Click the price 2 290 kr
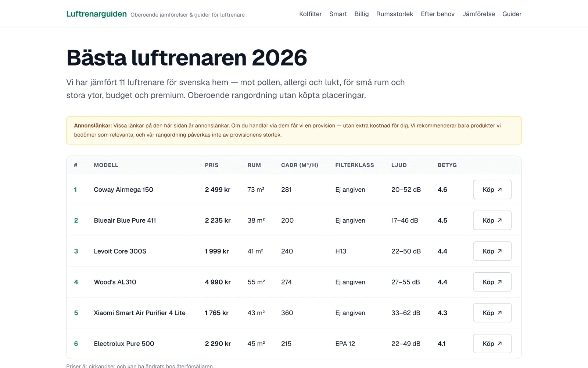The height and width of the screenshot is (368, 588). (218, 344)
